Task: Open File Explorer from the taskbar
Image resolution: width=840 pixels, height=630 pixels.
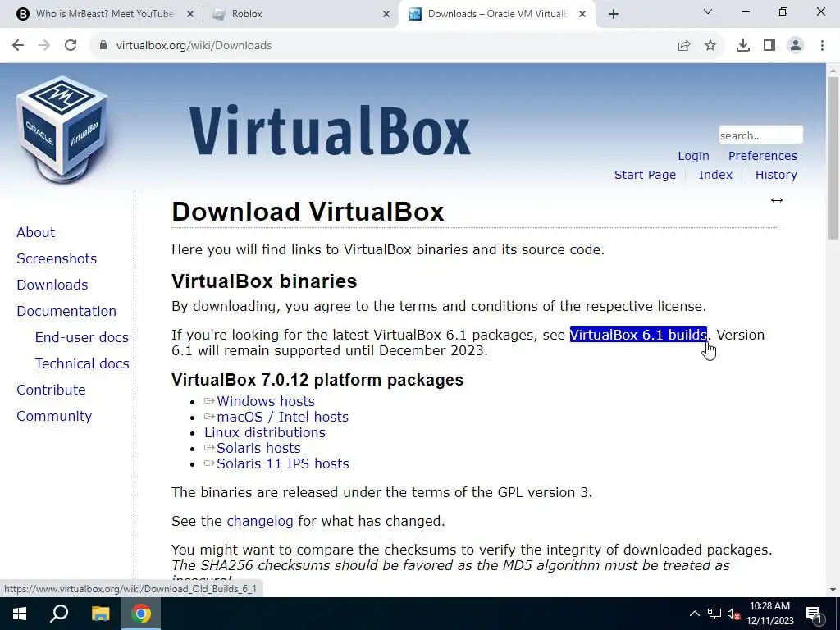Action: (x=100, y=614)
